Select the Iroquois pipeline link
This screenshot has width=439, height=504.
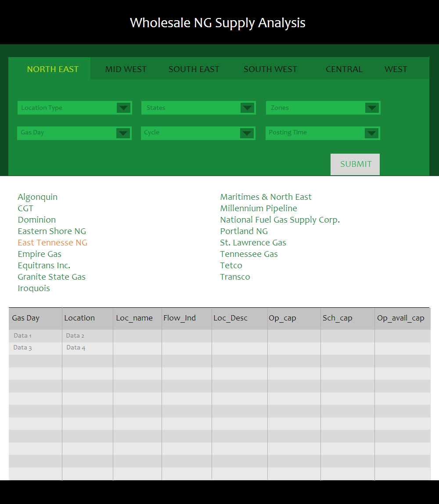point(34,288)
